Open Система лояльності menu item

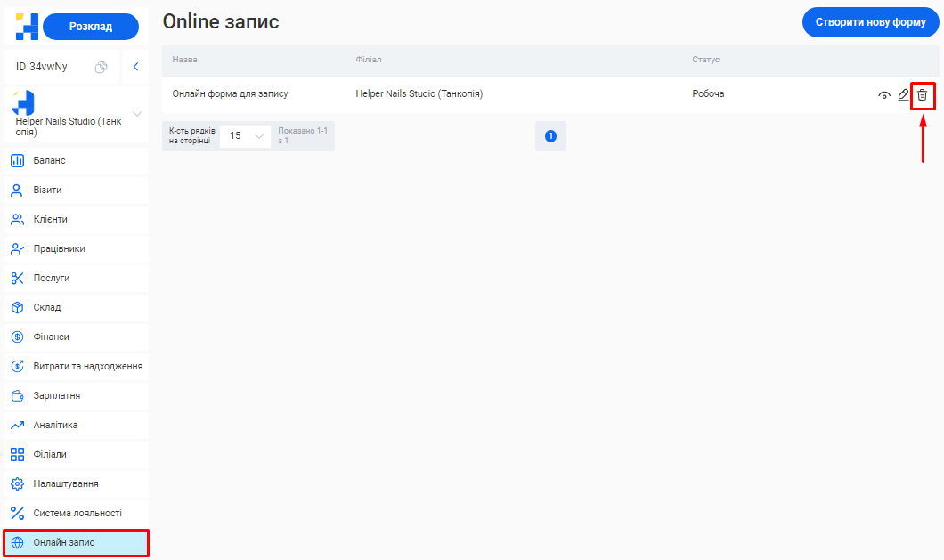77,514
